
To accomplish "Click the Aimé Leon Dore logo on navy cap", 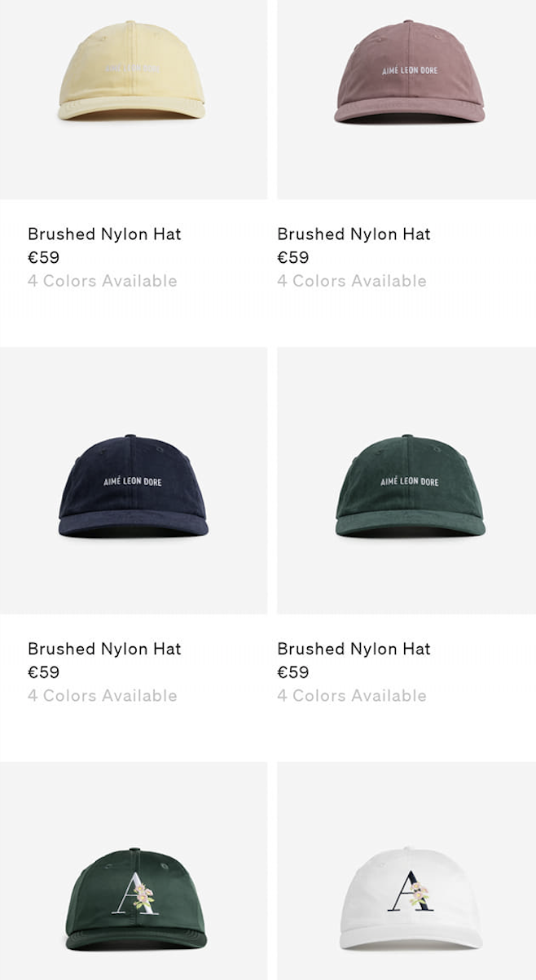I will pos(133,481).
